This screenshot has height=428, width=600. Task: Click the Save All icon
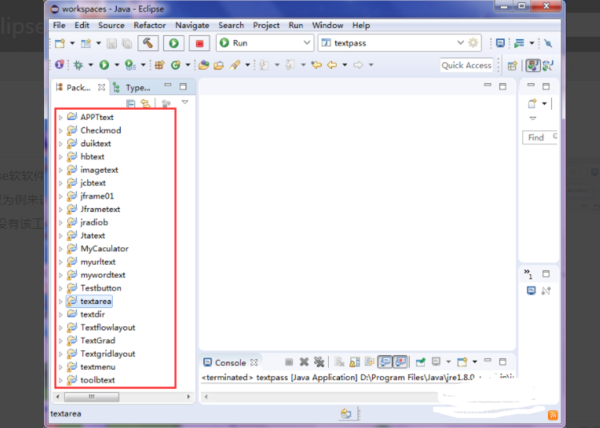[x=127, y=44]
